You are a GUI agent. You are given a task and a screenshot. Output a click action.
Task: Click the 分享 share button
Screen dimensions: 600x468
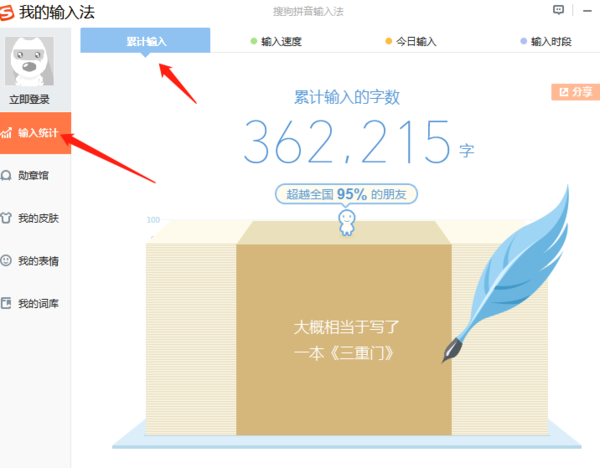tap(576, 92)
